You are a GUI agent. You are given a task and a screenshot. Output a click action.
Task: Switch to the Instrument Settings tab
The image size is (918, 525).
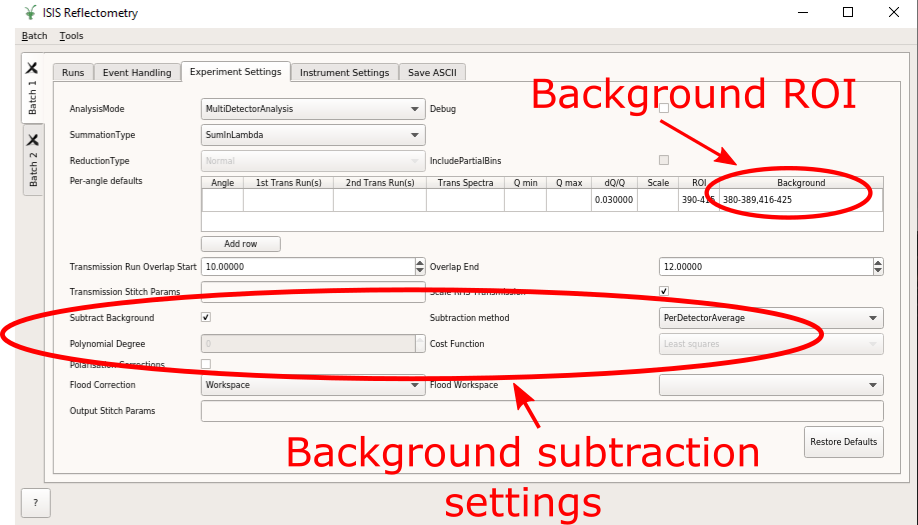click(344, 73)
